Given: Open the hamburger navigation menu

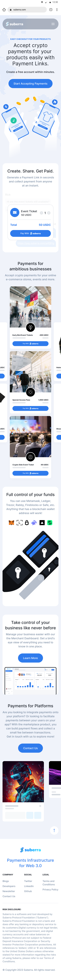Looking at the screenshot, I should coord(53,24).
